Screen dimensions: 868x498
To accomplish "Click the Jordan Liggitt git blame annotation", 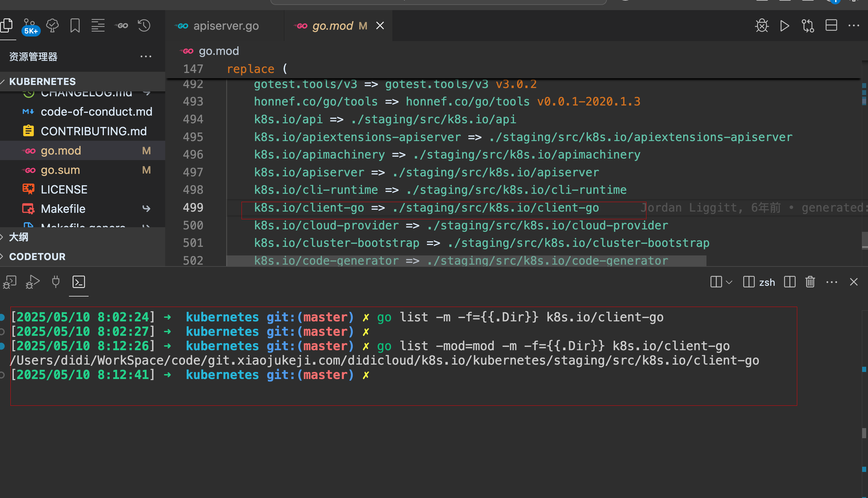I will (754, 208).
